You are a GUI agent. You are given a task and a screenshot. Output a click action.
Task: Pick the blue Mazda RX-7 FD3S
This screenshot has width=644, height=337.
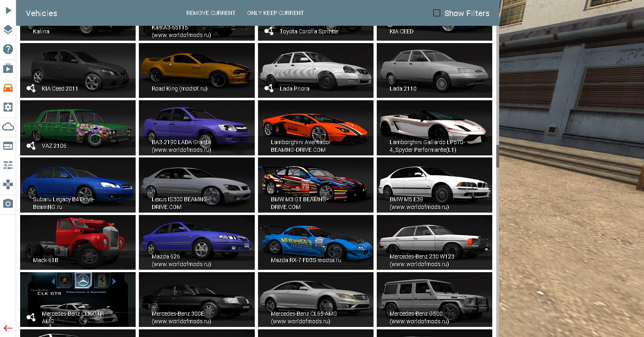pyautogui.click(x=316, y=242)
